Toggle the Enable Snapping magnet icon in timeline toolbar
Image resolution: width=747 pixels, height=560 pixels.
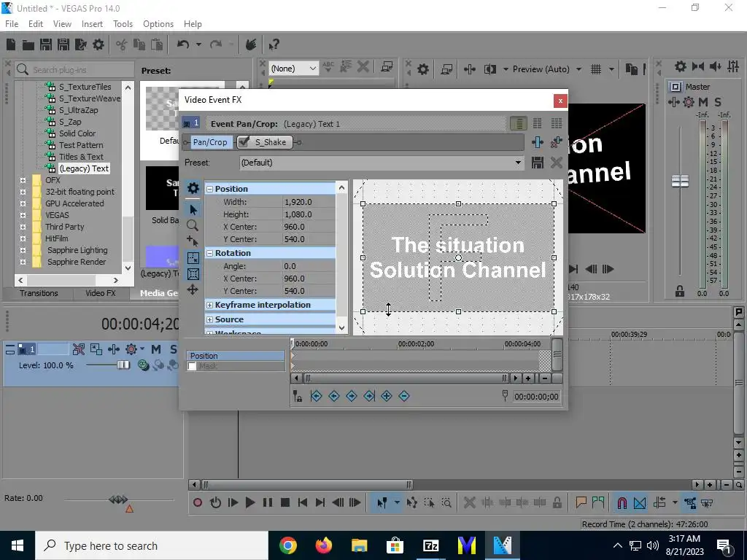(x=622, y=503)
